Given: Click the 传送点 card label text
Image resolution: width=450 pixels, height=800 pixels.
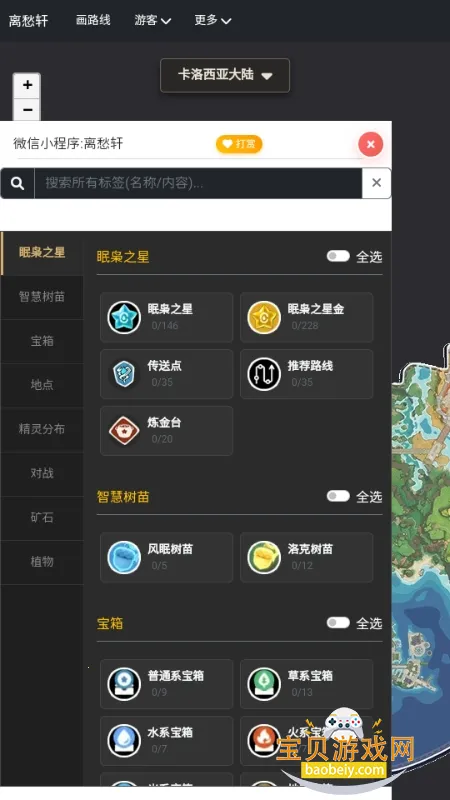Looking at the screenshot, I should click(x=164, y=366).
